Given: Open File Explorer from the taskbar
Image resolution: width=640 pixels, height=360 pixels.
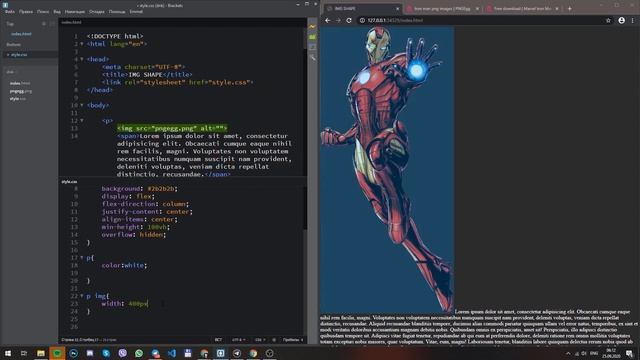Looking at the screenshot, I should (40, 353).
